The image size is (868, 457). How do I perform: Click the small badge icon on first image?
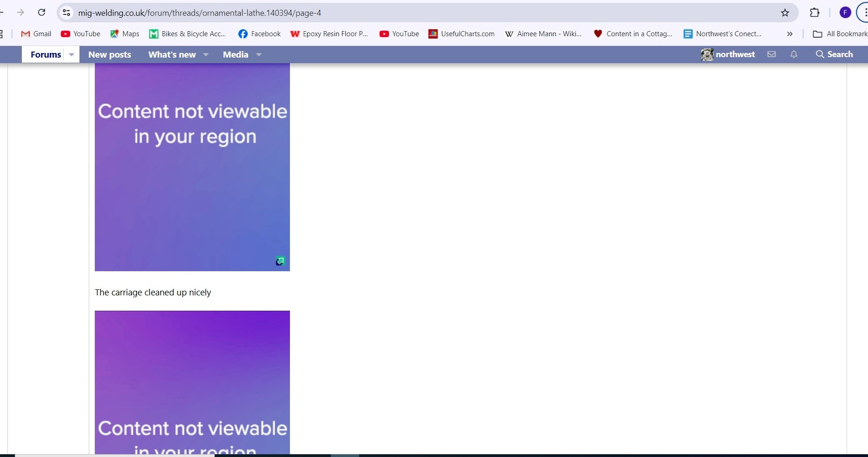tap(280, 261)
